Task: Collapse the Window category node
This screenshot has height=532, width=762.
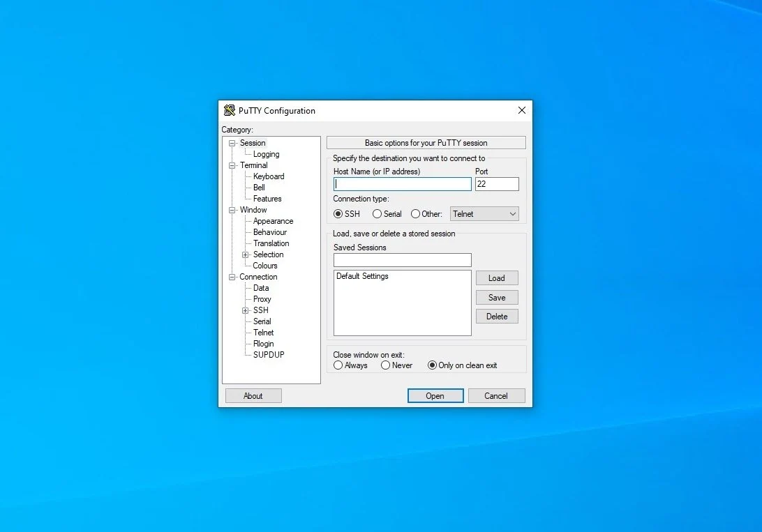Action: [x=232, y=210]
